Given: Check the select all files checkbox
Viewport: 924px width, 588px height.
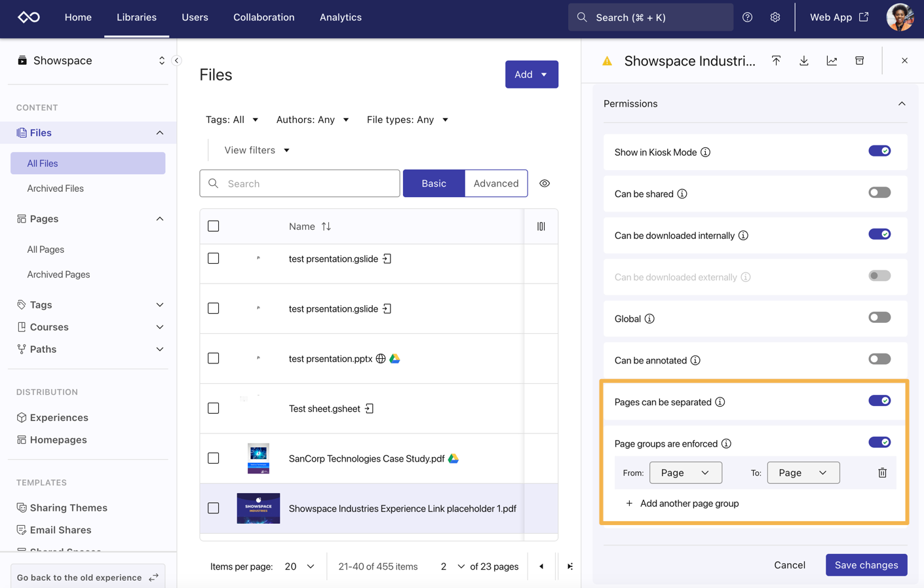Looking at the screenshot, I should click(214, 227).
